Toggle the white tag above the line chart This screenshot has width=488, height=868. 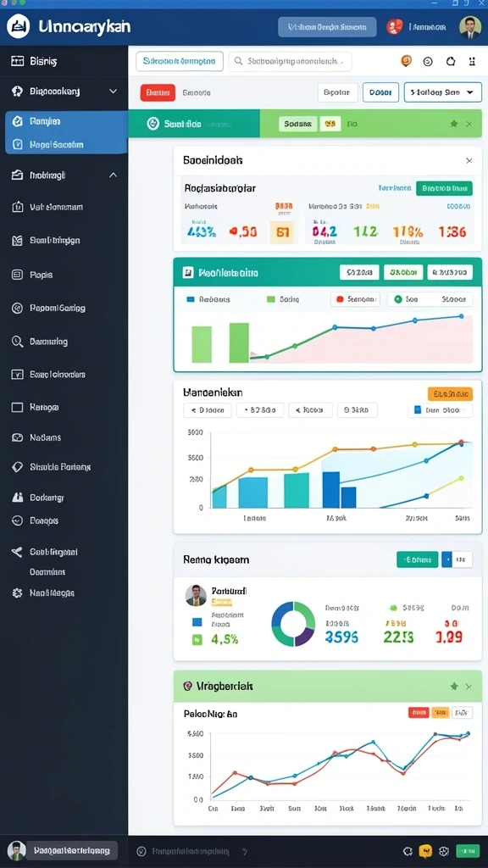[462, 712]
